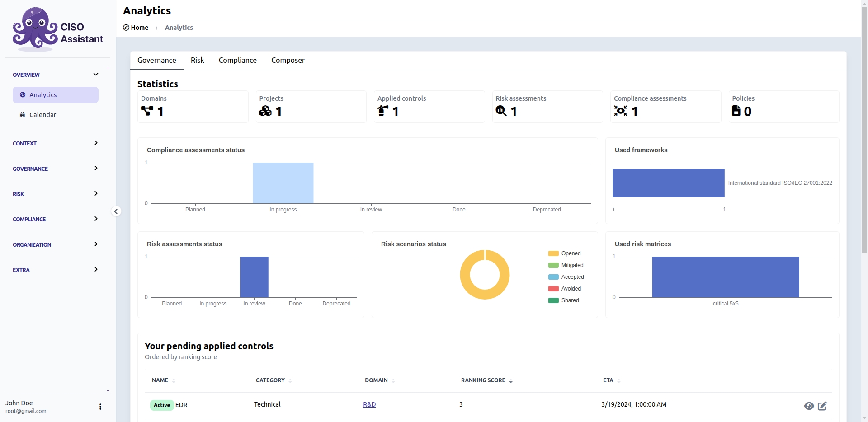Click the Policies document icon
The height and width of the screenshot is (422, 868).
[x=736, y=111]
